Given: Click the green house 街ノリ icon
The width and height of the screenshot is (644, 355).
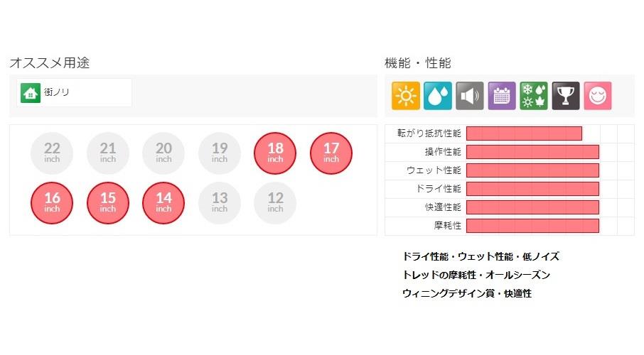Looking at the screenshot, I should click(x=31, y=93).
